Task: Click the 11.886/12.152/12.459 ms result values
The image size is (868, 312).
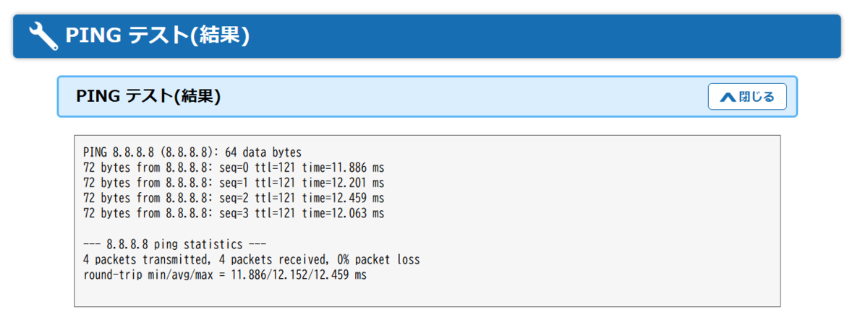Action: [x=299, y=275]
